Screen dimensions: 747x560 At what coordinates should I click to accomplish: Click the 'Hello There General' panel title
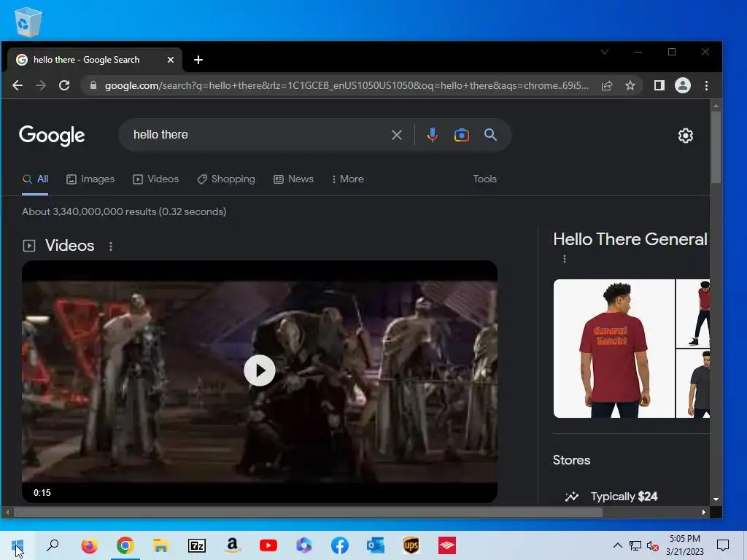pyautogui.click(x=630, y=239)
